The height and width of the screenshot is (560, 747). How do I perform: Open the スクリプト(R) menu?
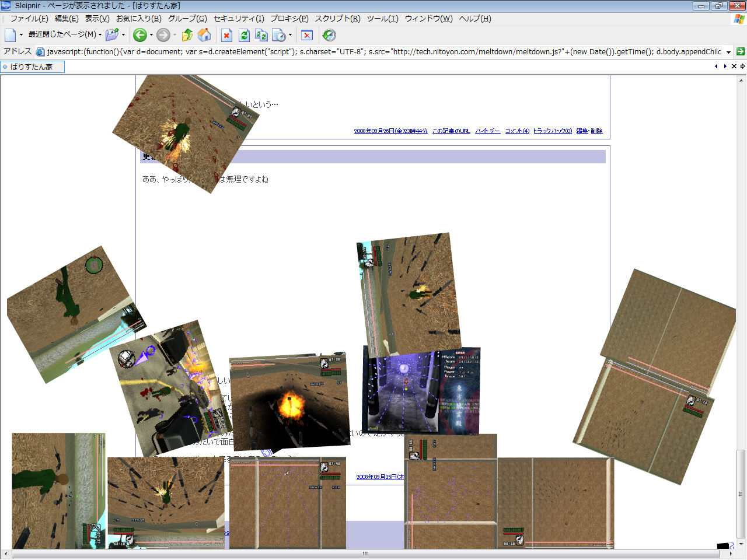click(x=337, y=19)
